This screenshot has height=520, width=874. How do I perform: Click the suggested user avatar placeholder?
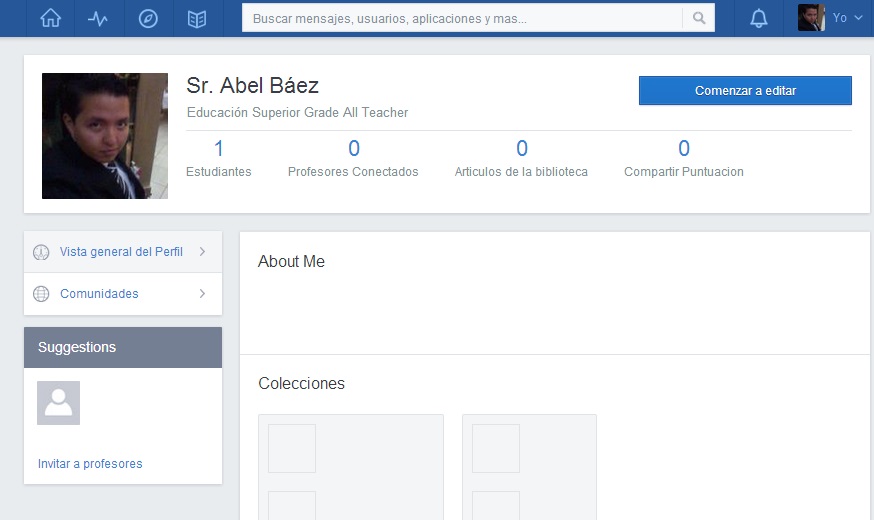(58, 403)
